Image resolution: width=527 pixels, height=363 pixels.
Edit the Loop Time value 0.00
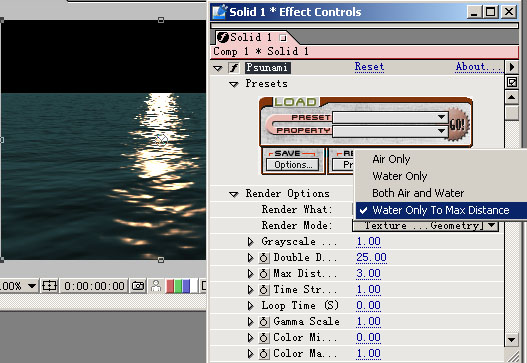click(368, 306)
